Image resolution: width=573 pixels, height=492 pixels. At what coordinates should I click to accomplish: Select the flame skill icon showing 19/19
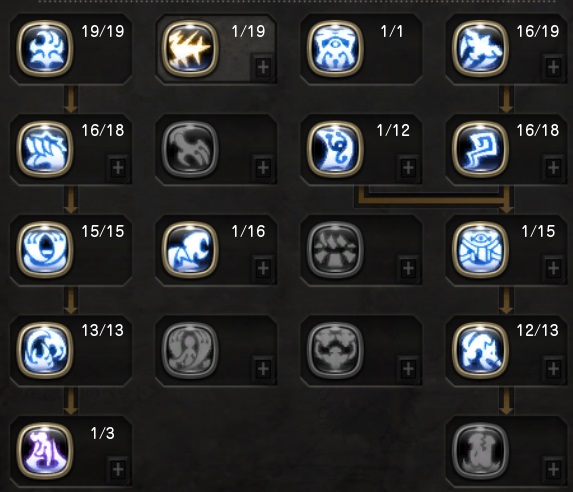(45, 49)
